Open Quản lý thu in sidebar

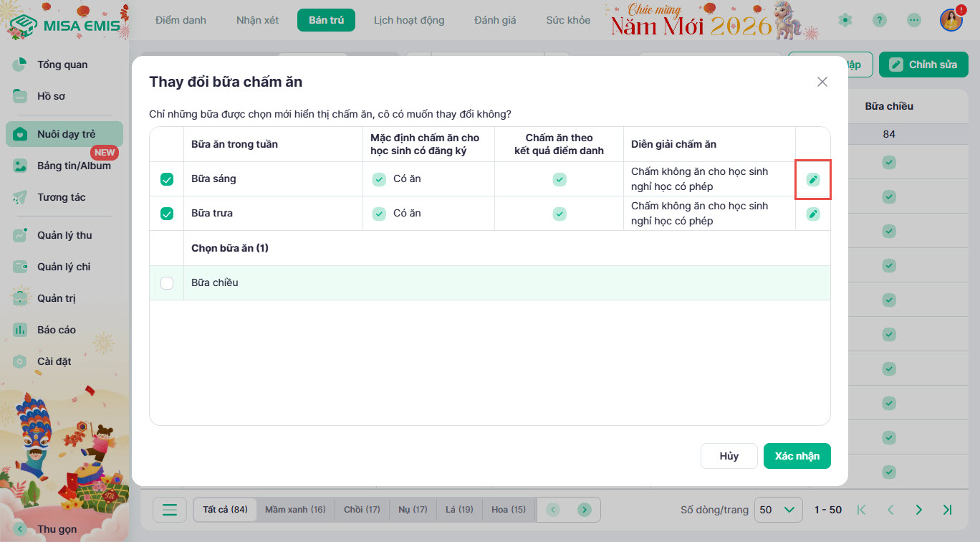click(x=64, y=235)
